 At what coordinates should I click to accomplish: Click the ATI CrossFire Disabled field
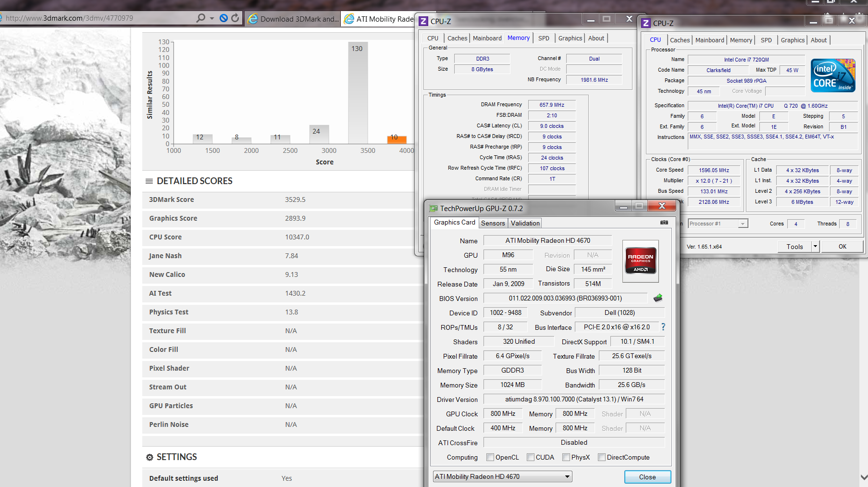574,442
